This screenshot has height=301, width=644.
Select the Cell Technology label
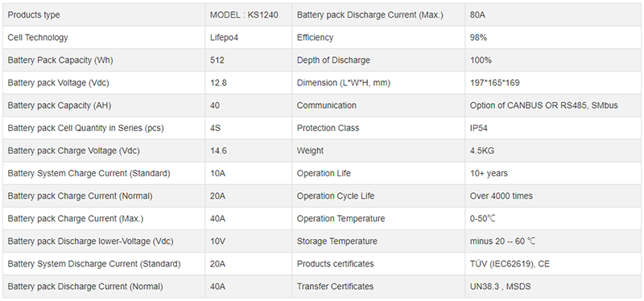coord(38,37)
